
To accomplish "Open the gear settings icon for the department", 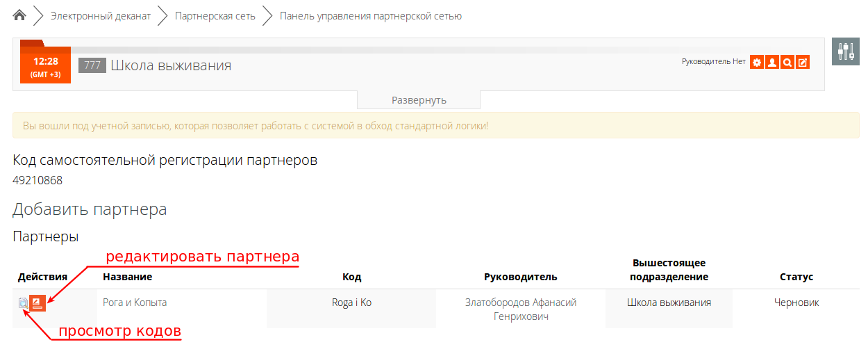I will point(756,63).
